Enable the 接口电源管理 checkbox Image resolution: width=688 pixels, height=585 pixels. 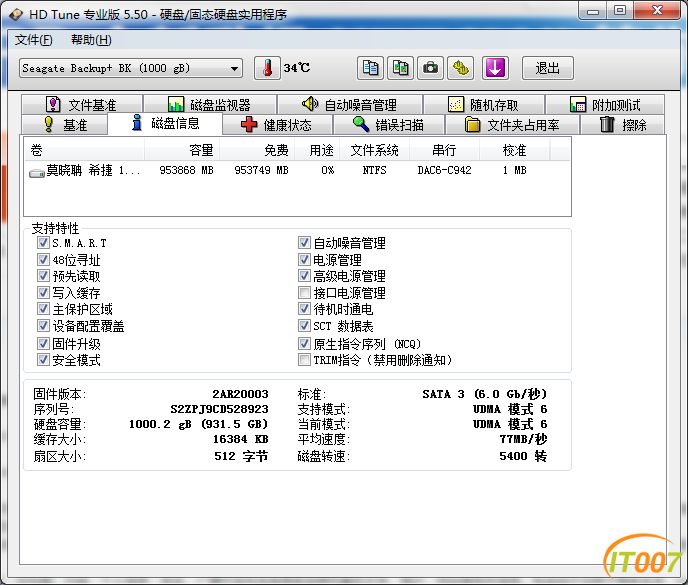pos(304,293)
